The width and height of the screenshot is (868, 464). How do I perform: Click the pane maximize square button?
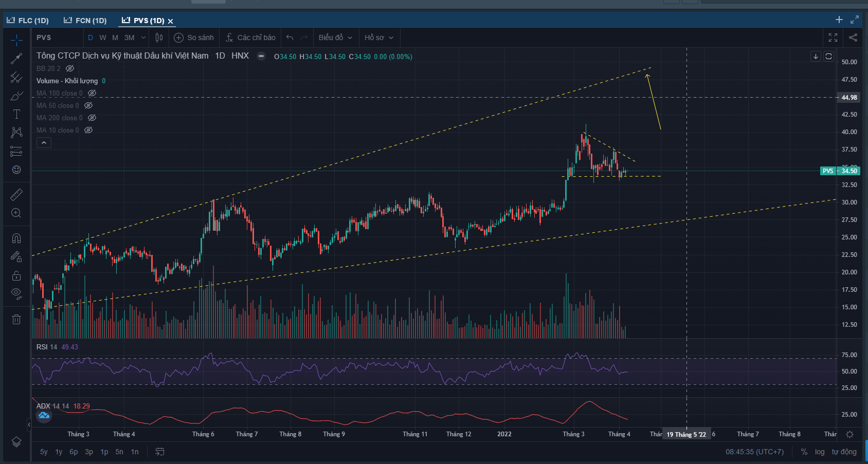[828, 57]
